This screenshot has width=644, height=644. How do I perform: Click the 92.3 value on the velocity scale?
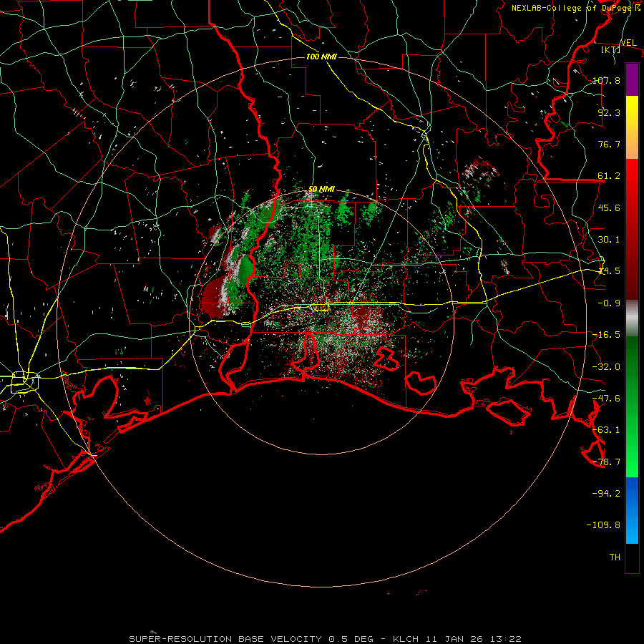coord(609,112)
